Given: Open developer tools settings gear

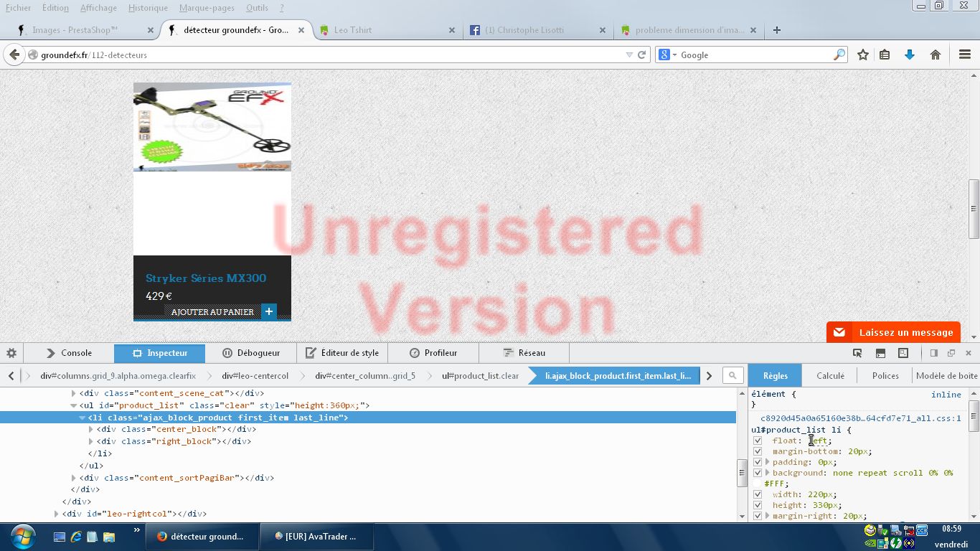Looking at the screenshot, I should point(11,353).
